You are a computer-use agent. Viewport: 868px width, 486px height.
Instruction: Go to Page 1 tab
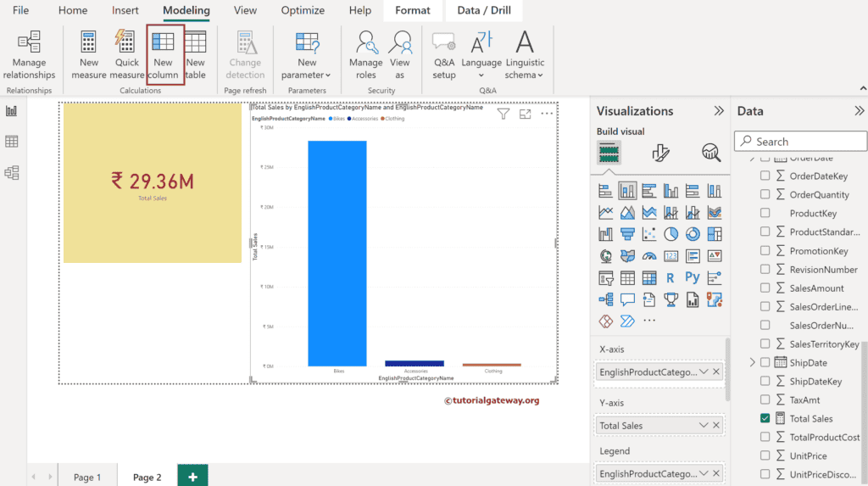tap(87, 477)
